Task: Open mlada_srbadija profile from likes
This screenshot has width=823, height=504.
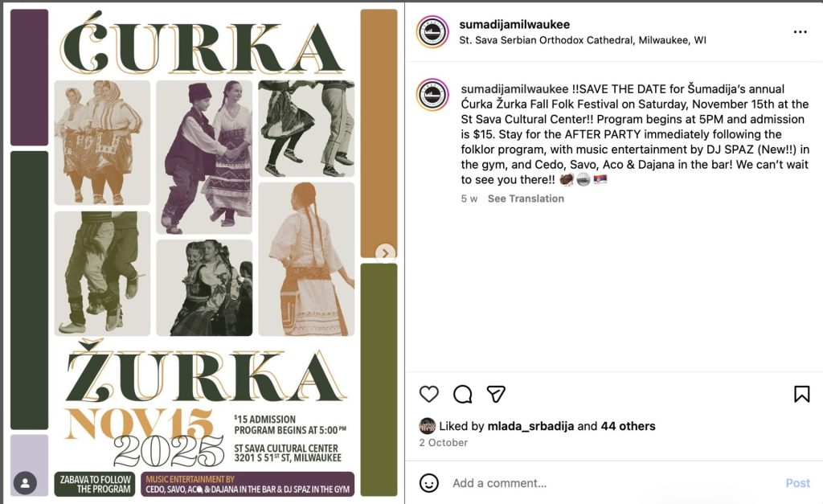Action: 530,426
